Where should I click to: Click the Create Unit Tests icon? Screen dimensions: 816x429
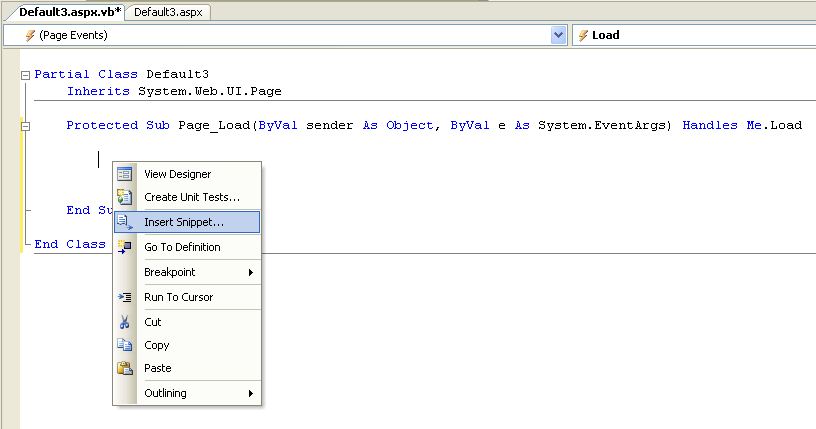pos(124,197)
